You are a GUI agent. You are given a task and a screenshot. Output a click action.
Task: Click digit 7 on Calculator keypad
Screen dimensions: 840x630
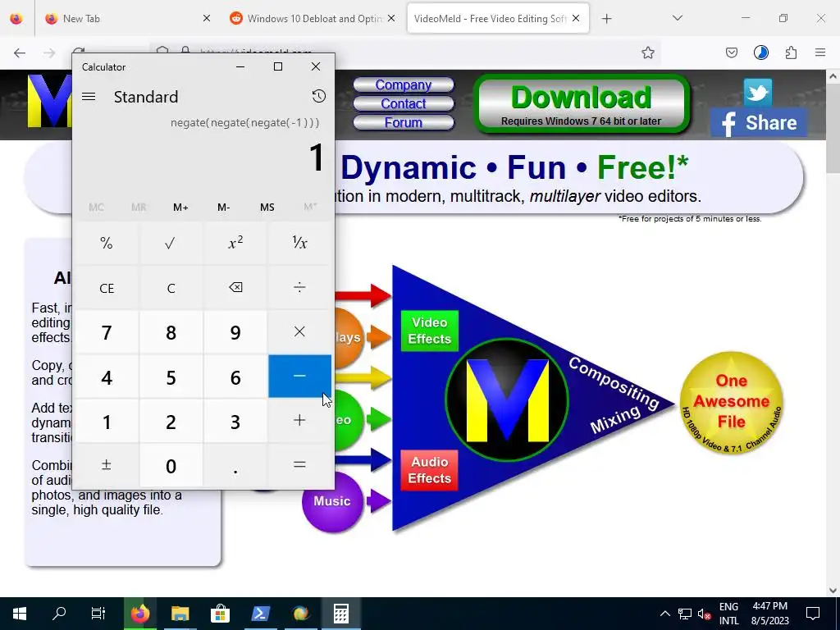[107, 332]
